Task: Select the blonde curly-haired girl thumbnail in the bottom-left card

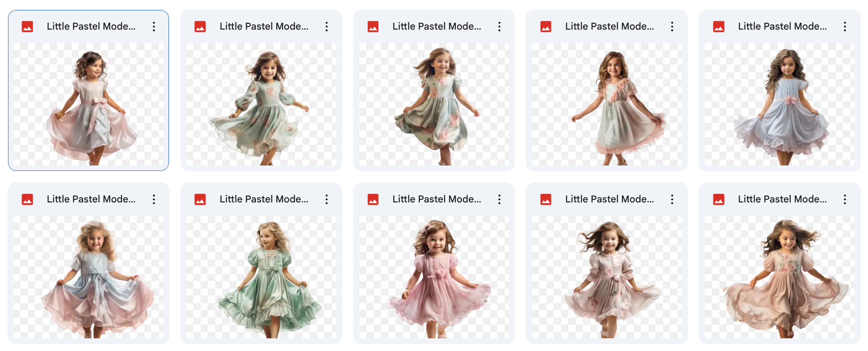Action: 88,277
